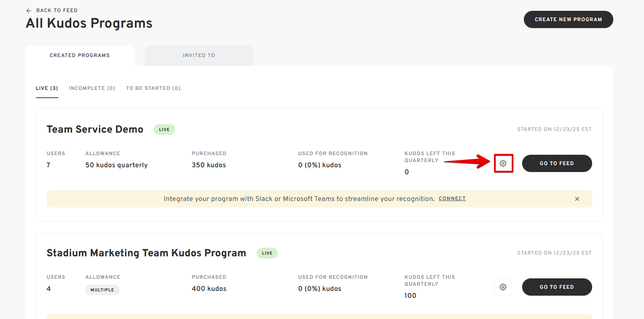Open settings gear for Stadium Marketing program
This screenshot has height=319, width=644.
click(x=503, y=287)
